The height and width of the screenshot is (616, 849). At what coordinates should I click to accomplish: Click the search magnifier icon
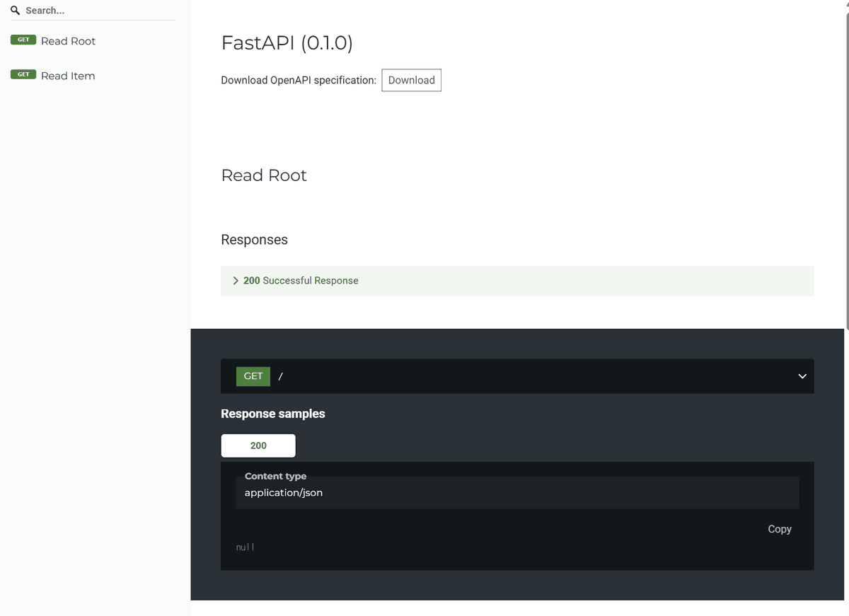(15, 11)
